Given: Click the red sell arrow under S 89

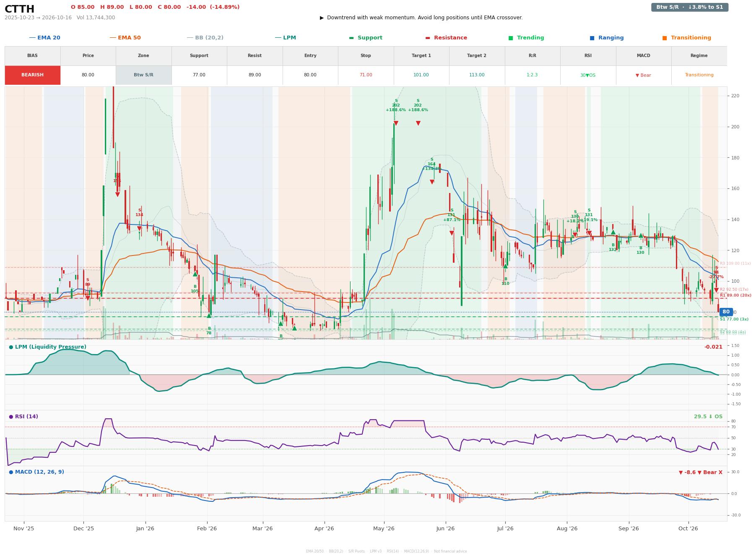Looking at the screenshot, I should pyautogui.click(x=88, y=298).
